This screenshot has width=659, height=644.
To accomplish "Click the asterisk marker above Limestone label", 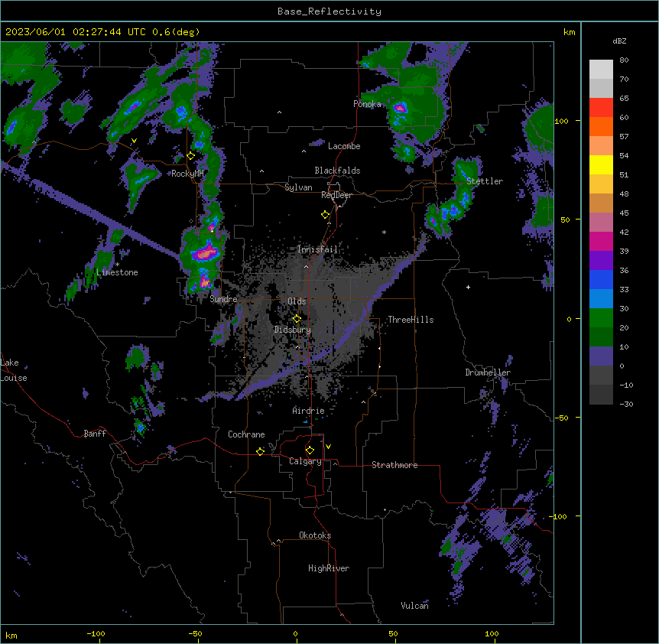I will click(x=117, y=265).
